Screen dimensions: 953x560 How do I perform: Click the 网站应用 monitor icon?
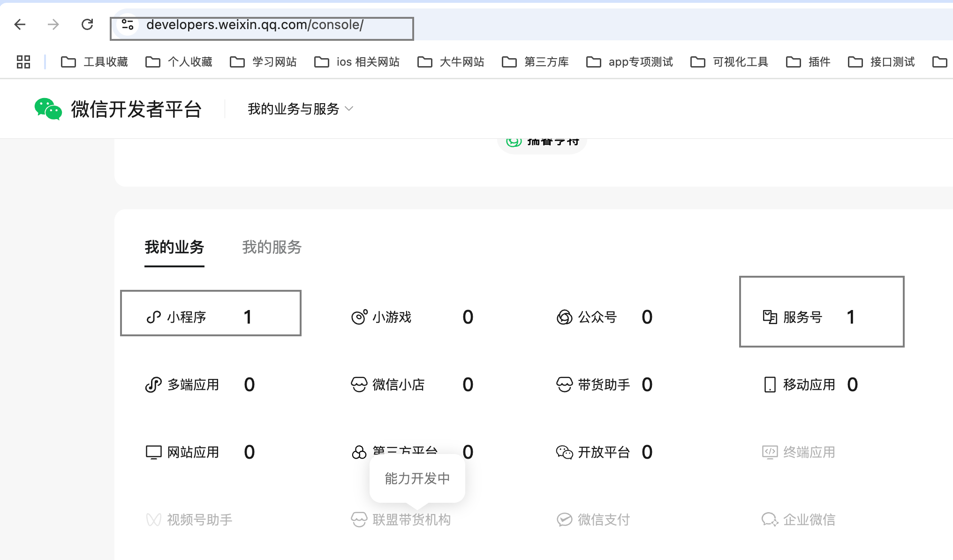(x=153, y=453)
